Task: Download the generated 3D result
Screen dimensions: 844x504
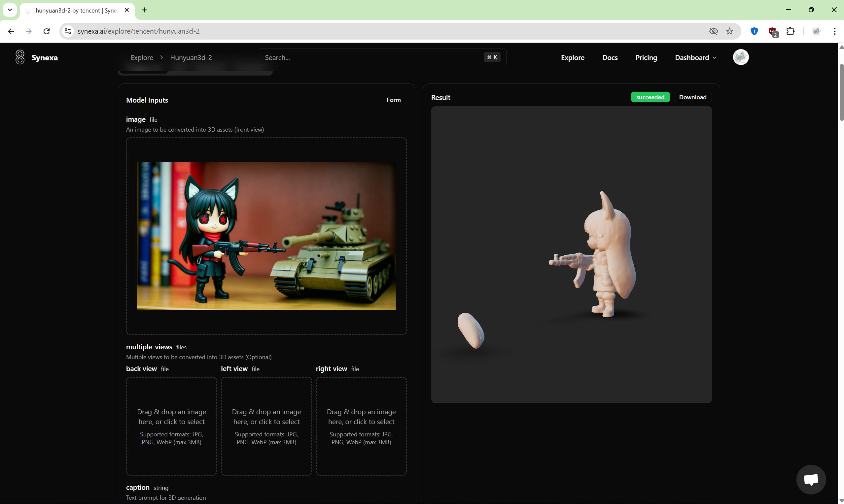Action: [x=692, y=97]
